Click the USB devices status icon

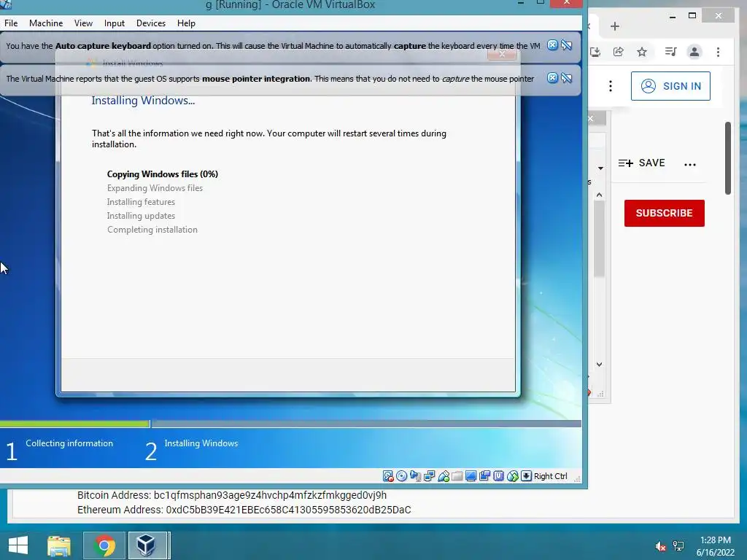[x=444, y=475]
